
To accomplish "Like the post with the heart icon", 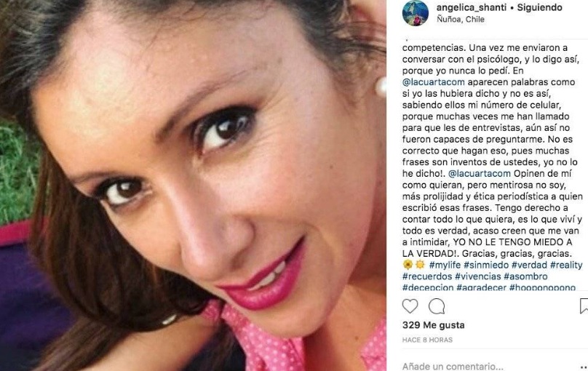I will (x=410, y=306).
